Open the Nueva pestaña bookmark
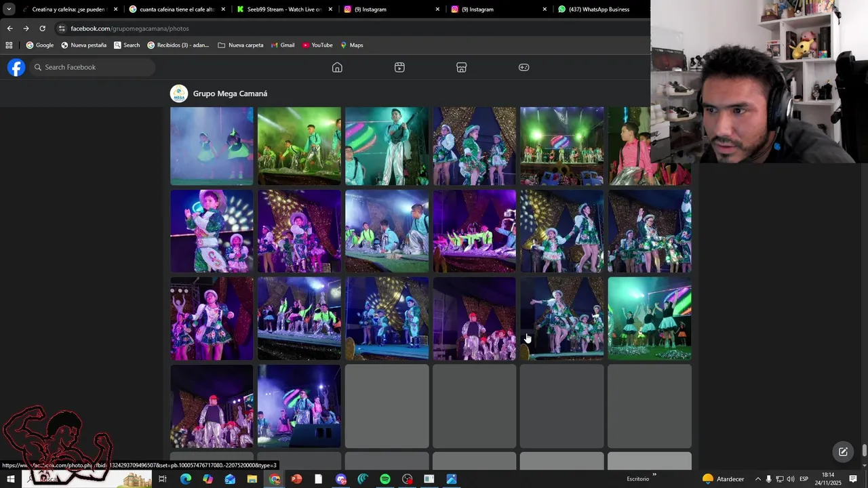 84,45
